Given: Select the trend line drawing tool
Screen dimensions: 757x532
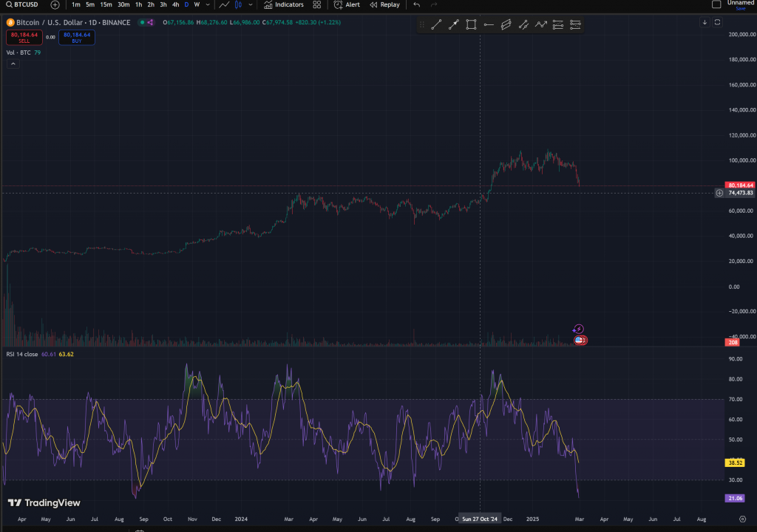Looking at the screenshot, I should pyautogui.click(x=436, y=24).
